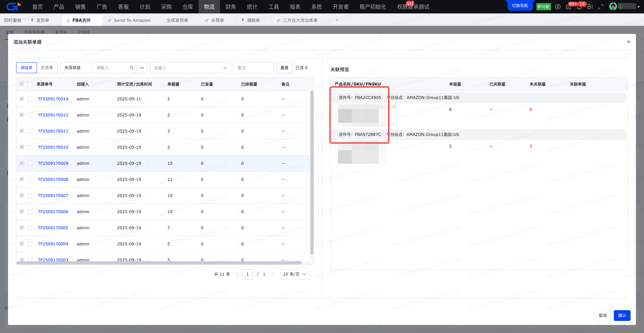Click the plus icon to add a tab
The image size is (644, 333).
tap(337, 20)
